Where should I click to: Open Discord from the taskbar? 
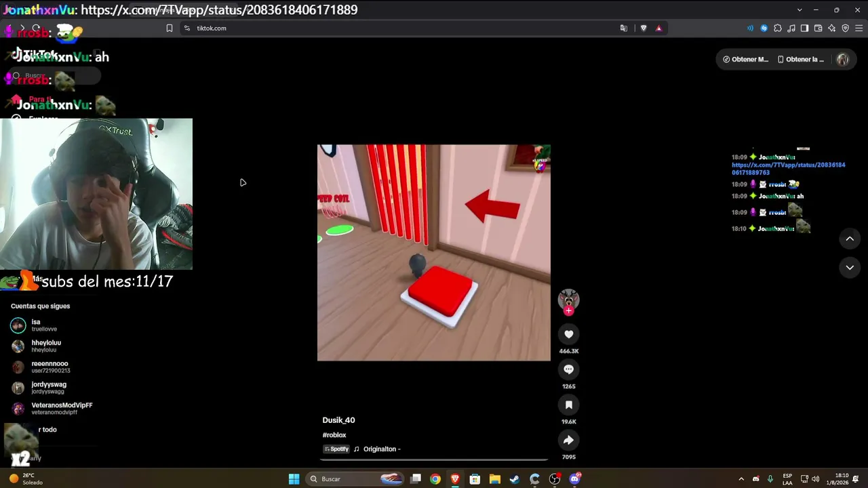coord(575,479)
